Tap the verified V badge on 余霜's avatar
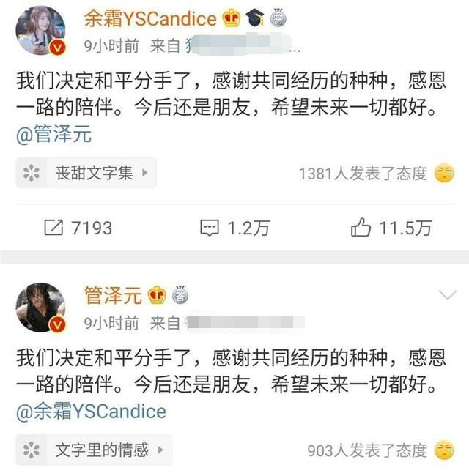The image size is (469, 476). (57, 48)
